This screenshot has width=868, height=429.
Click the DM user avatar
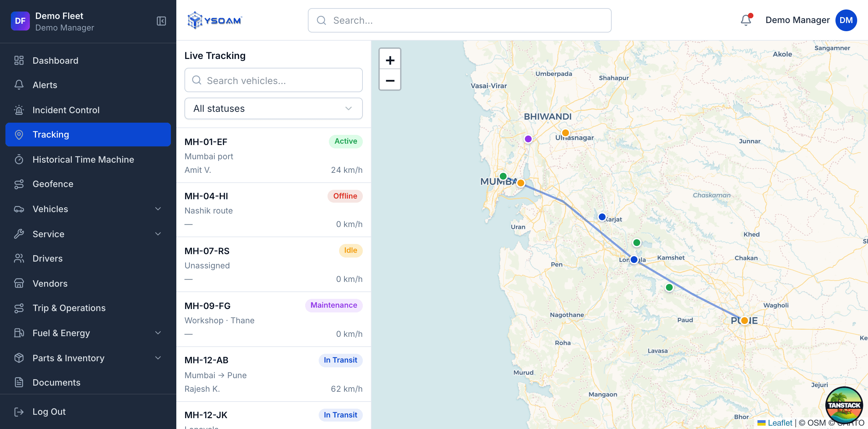tap(846, 20)
